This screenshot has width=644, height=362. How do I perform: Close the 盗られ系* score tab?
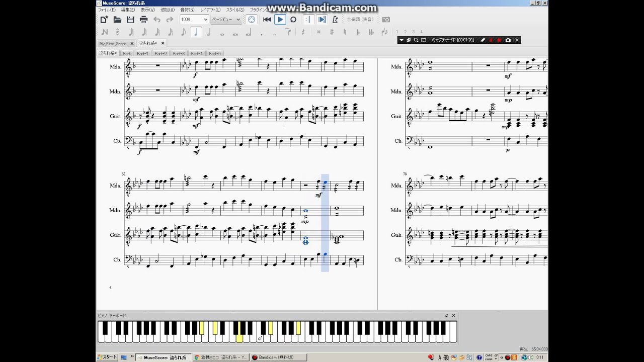tap(163, 44)
